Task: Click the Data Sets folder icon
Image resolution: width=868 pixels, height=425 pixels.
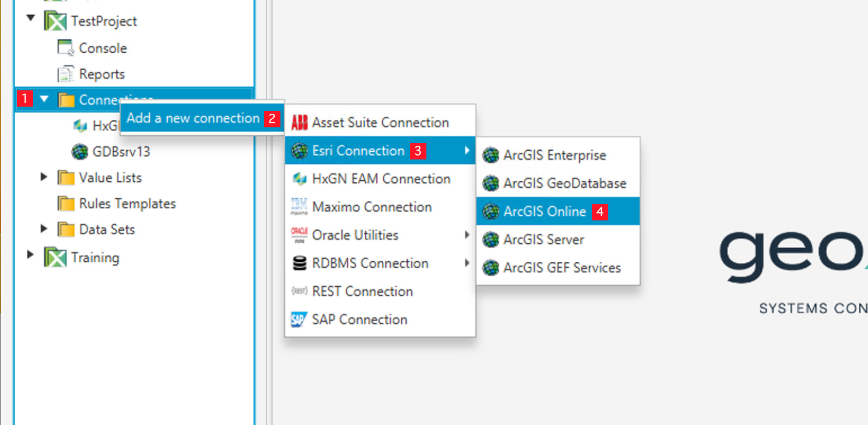Action: tap(66, 230)
